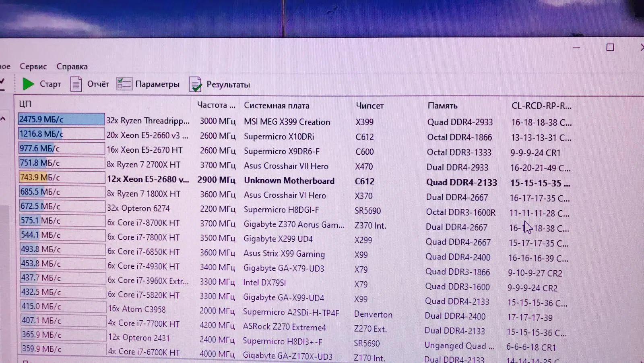The image size is (644, 363).
Task: Click the Отчёт report document icon
Action: click(x=76, y=84)
